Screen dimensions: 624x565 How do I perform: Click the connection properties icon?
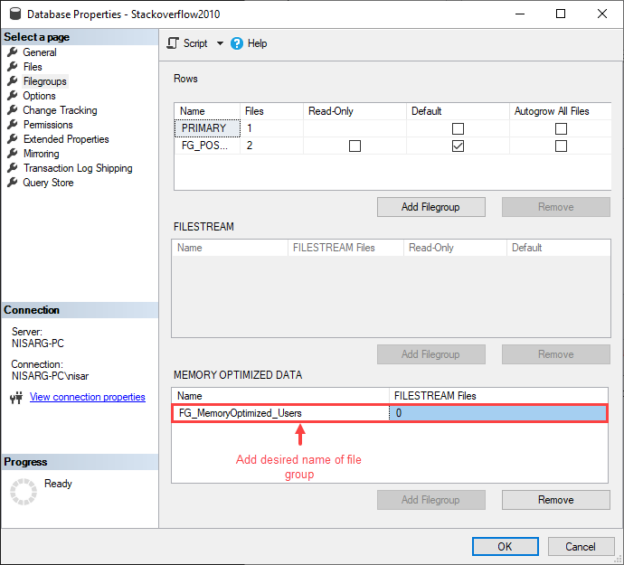16,397
